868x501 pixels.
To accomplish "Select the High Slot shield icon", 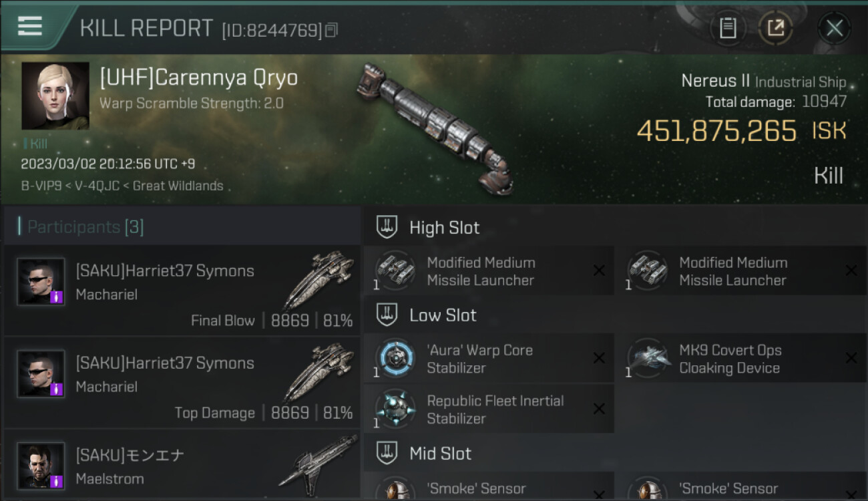I will click(387, 227).
